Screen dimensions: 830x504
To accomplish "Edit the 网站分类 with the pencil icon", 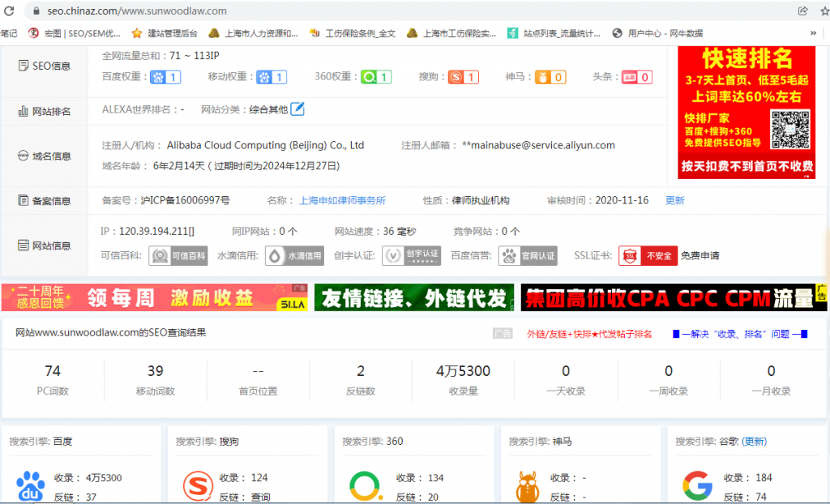I will coord(297,109).
